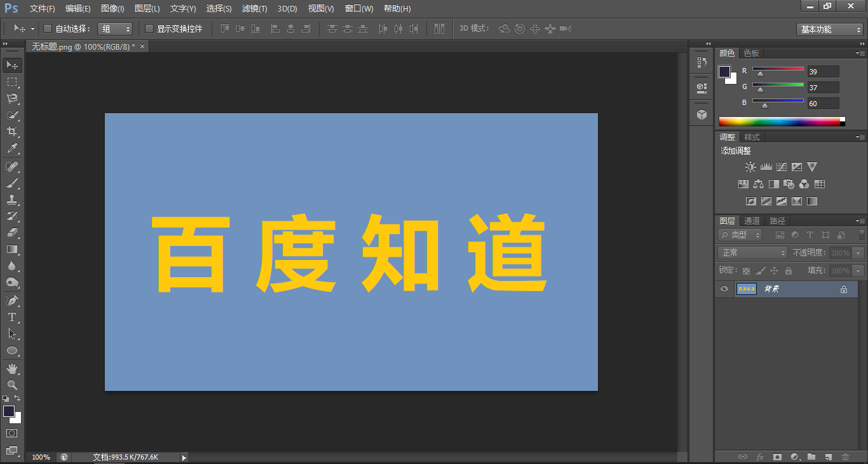
Task: Open the 3D panel cube icon
Action: 702,114
